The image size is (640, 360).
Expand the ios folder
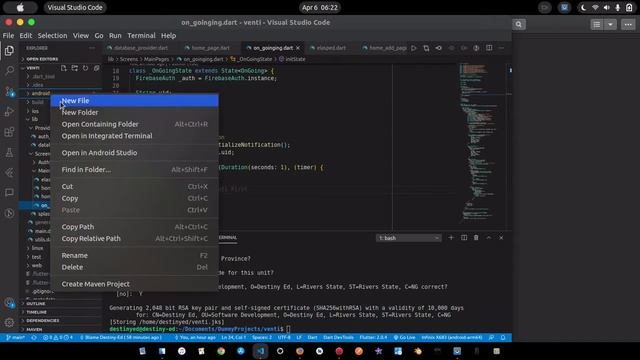pos(35,111)
